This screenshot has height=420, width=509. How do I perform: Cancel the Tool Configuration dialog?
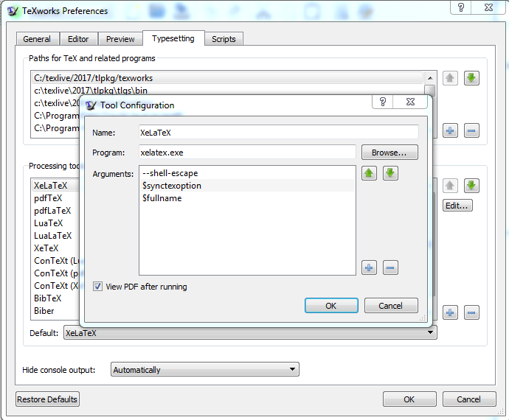391,306
